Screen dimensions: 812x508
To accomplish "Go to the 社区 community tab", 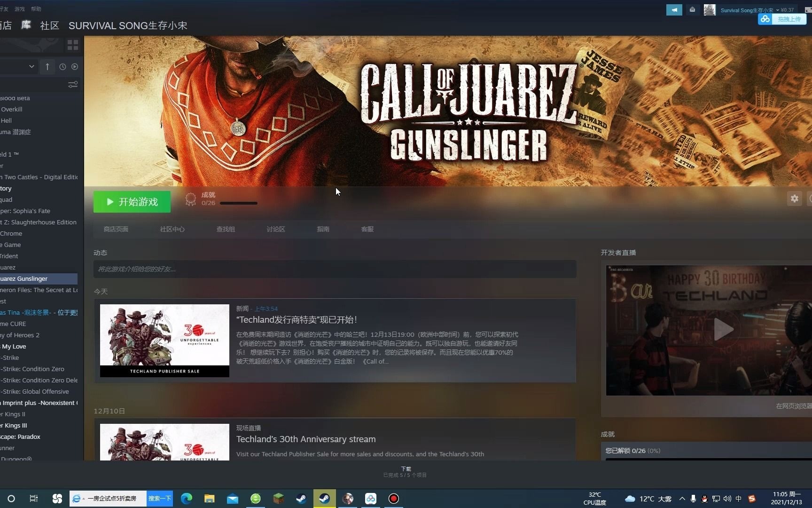I will (50, 25).
